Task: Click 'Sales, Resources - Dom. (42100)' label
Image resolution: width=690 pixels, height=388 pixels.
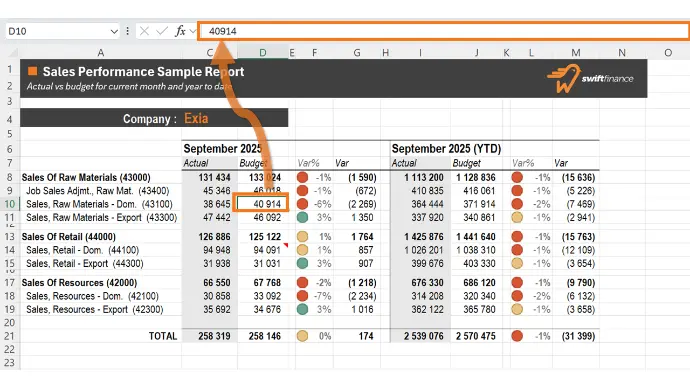Action: pos(92,296)
